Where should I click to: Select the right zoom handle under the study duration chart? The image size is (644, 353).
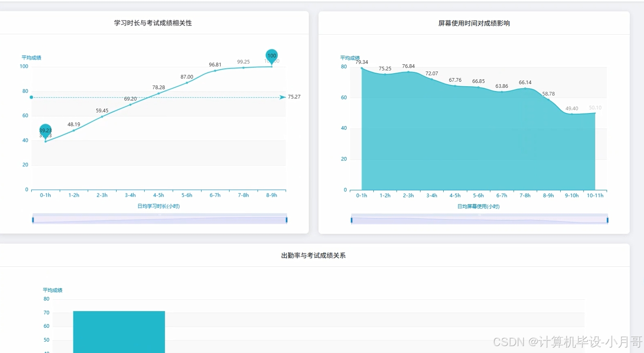click(x=286, y=220)
